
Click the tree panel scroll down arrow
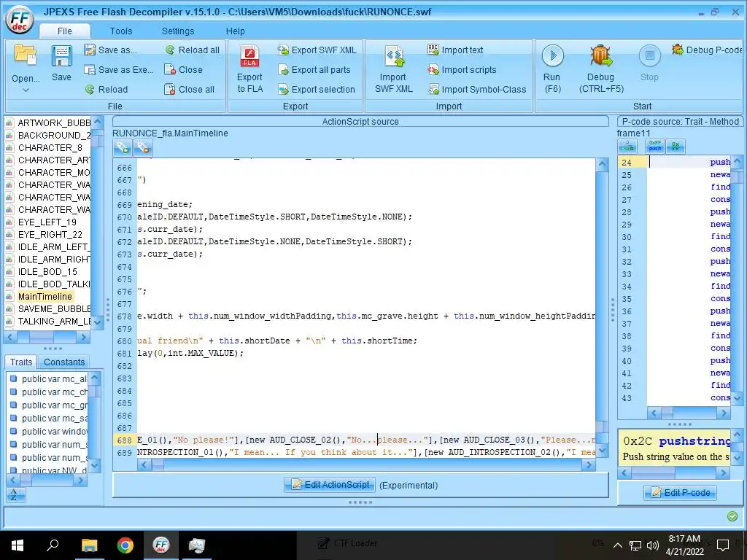point(98,322)
